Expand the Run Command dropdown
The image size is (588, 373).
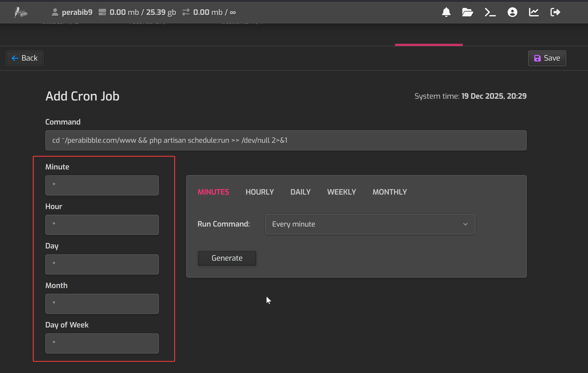pos(370,224)
